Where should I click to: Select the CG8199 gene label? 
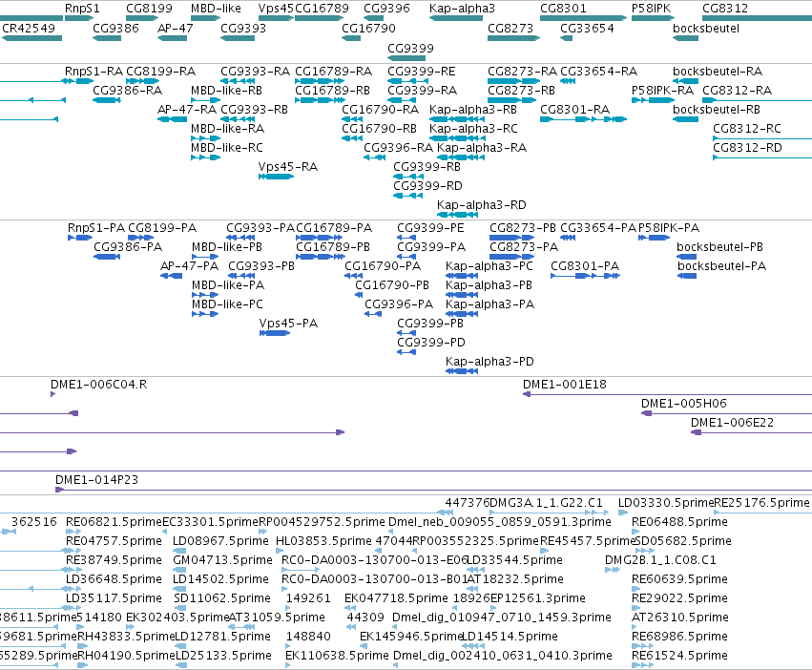[149, 9]
